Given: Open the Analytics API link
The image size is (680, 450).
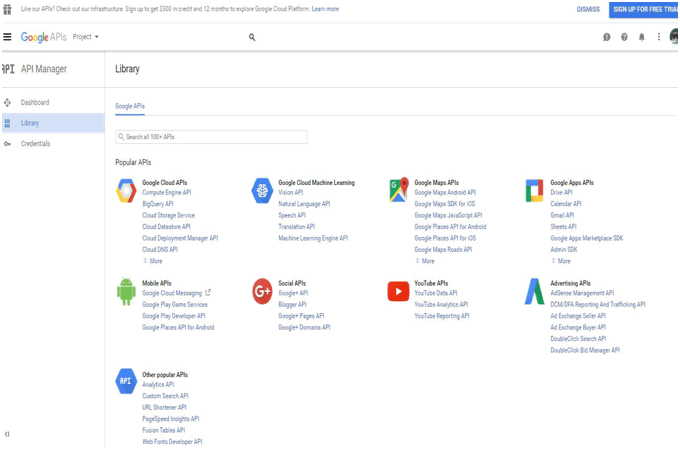Looking at the screenshot, I should pyautogui.click(x=158, y=385).
